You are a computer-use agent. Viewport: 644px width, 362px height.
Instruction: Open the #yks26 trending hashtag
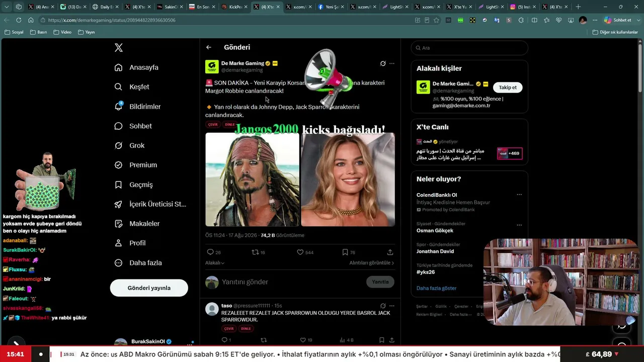pos(426,272)
